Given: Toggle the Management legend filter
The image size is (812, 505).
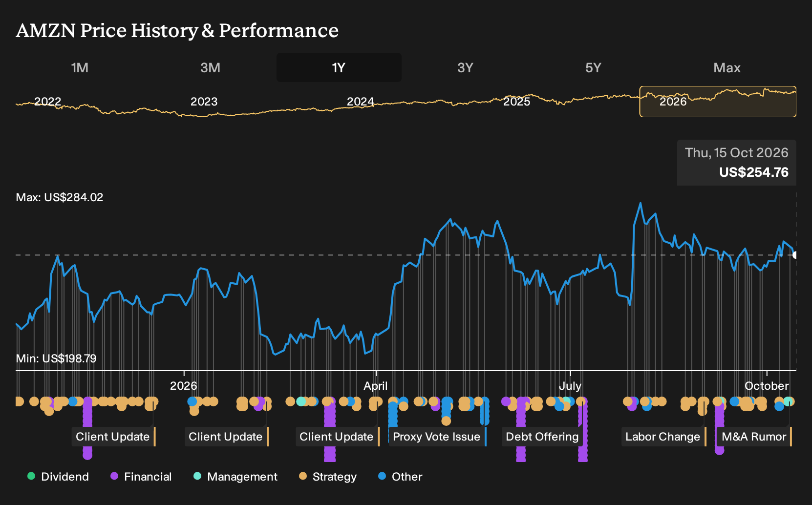Looking at the screenshot, I should 235,477.
